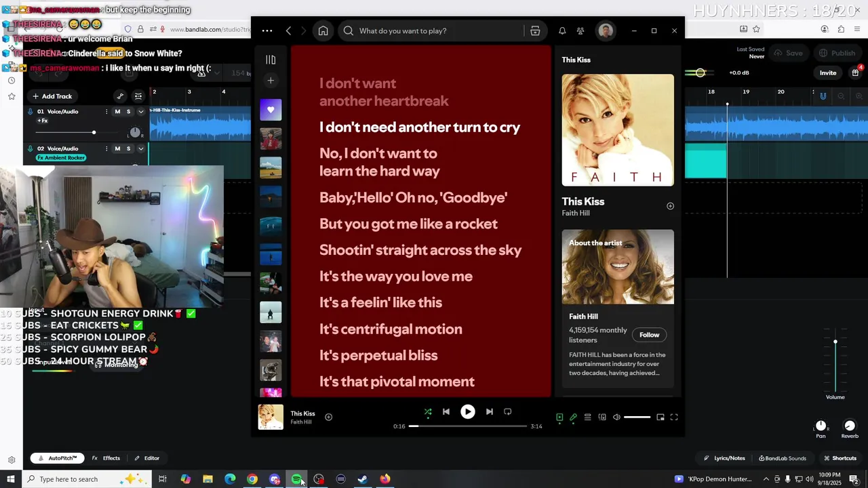Open Effects tab in BandLab

(x=106, y=458)
